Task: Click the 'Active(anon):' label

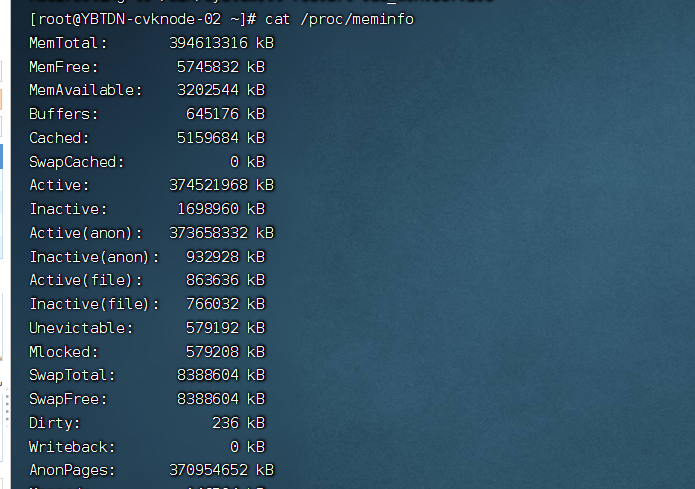Action: click(86, 233)
